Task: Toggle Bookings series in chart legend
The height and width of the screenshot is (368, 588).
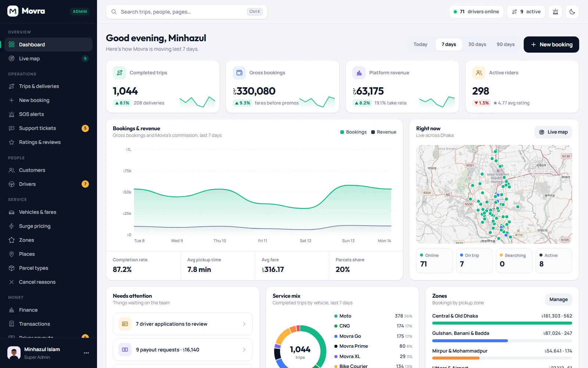Action: (354, 132)
